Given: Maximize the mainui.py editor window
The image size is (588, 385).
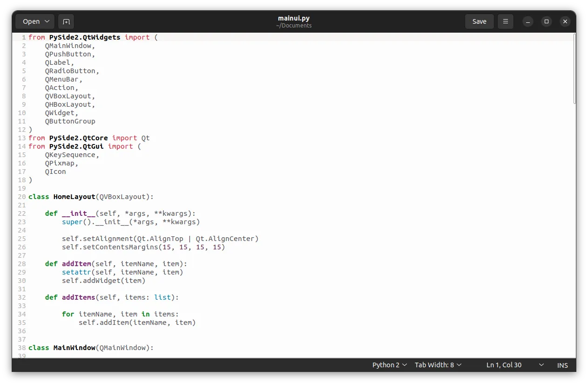Looking at the screenshot, I should [546, 21].
